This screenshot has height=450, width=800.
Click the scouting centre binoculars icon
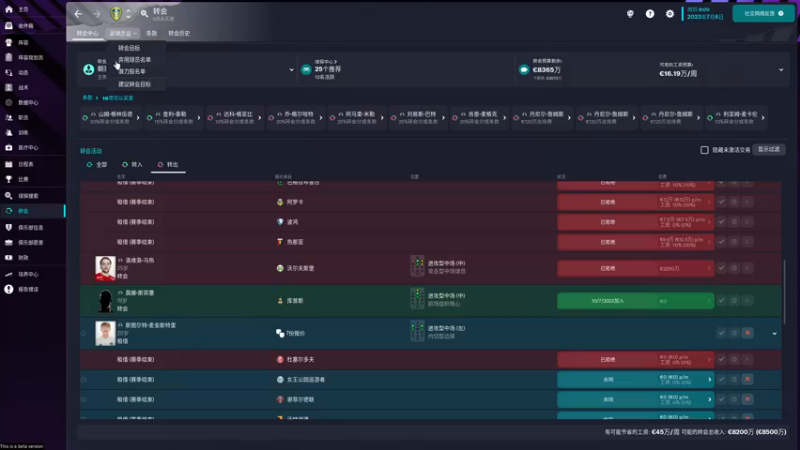306,70
